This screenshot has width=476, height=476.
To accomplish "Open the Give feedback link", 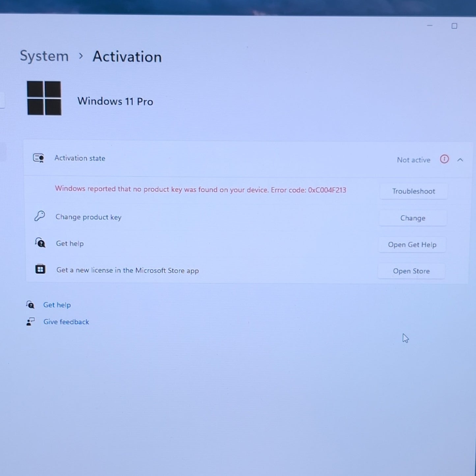I will click(66, 322).
